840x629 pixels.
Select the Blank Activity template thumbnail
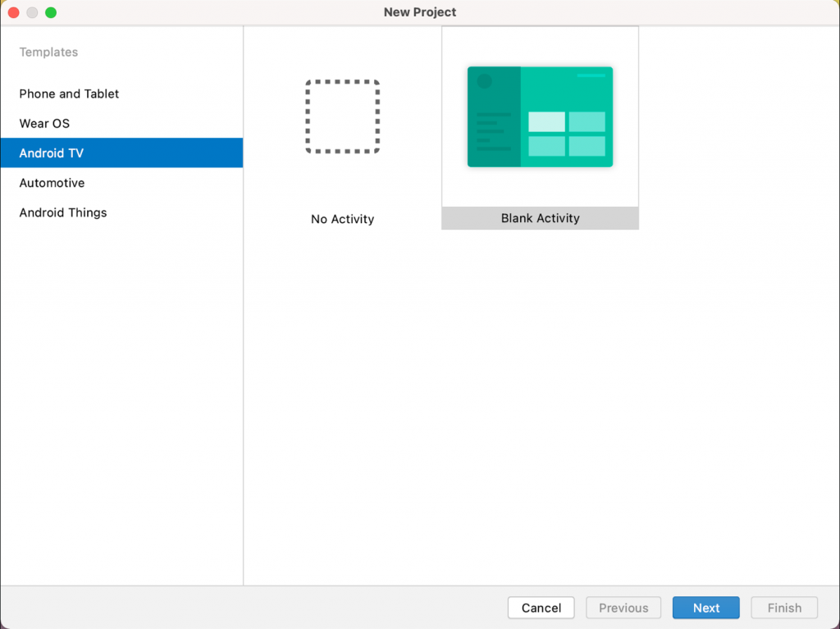point(540,116)
